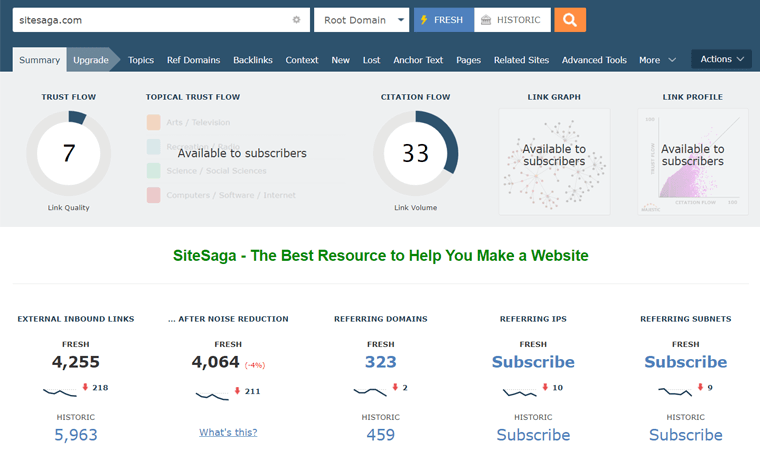Click the Referring Subnets sparkline
This screenshot has width=760, height=450.
(675, 392)
